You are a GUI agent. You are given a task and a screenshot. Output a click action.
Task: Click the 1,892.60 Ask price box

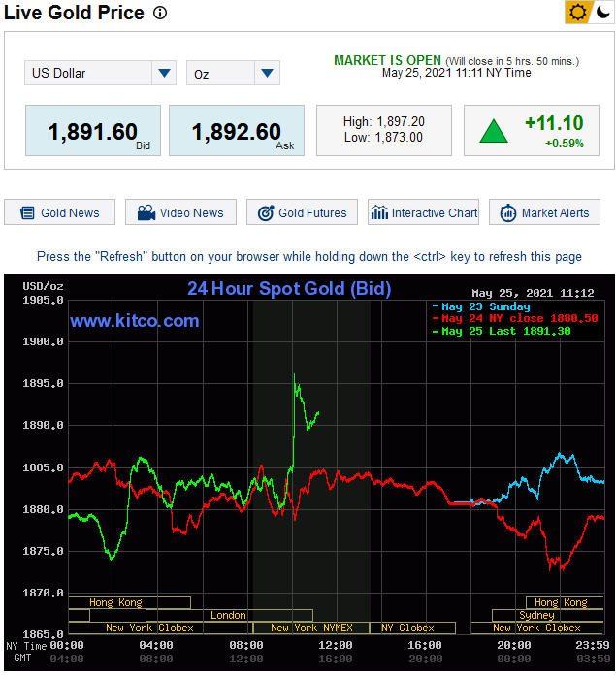237,130
